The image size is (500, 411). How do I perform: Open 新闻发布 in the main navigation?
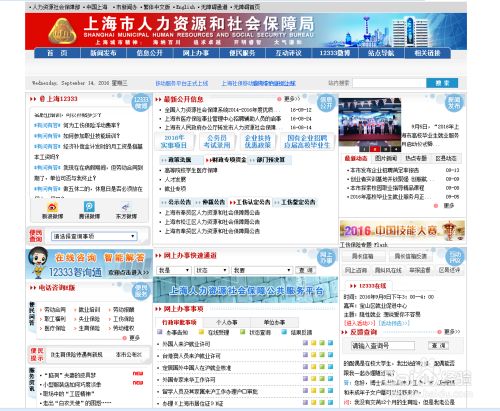103,53
